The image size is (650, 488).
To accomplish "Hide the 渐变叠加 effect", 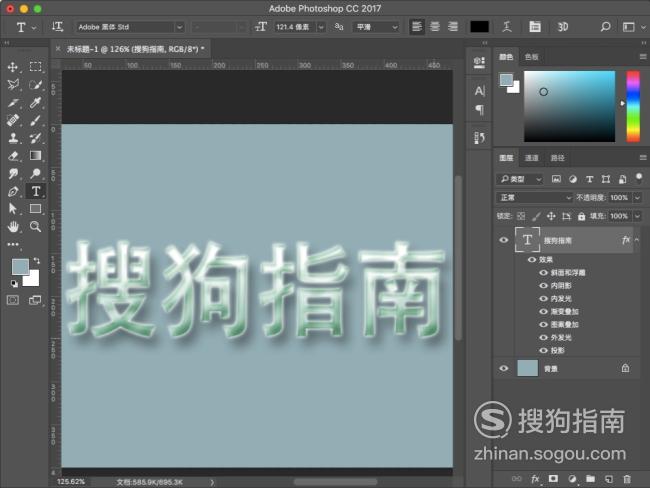I will [x=543, y=311].
